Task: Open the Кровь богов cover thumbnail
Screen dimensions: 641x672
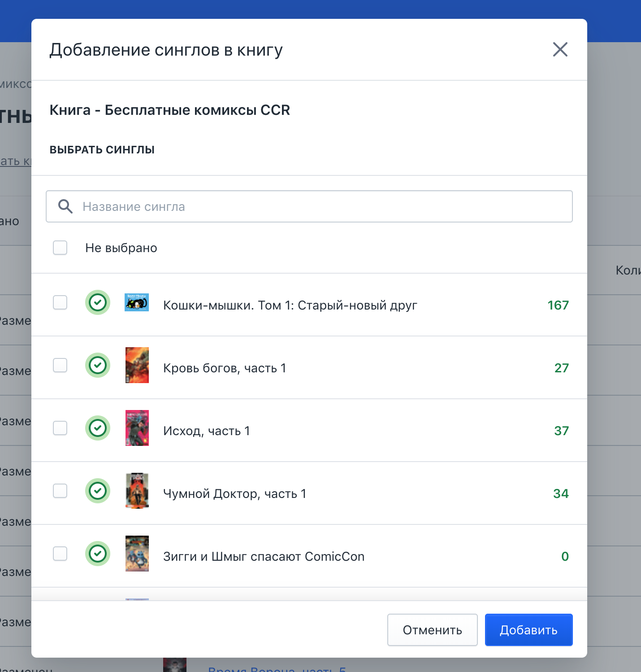Action: (137, 365)
